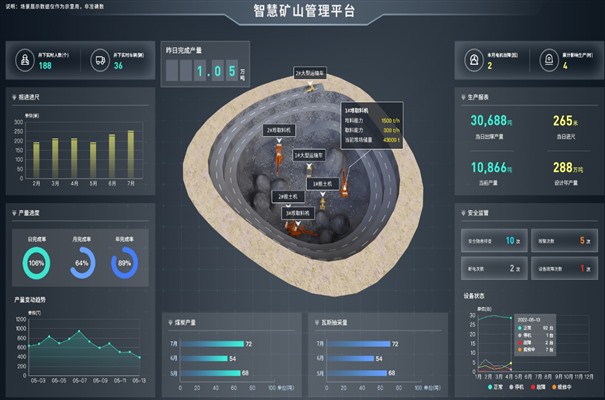Click the marker icon before 产量进度 title
605x400 pixels.
14,213
